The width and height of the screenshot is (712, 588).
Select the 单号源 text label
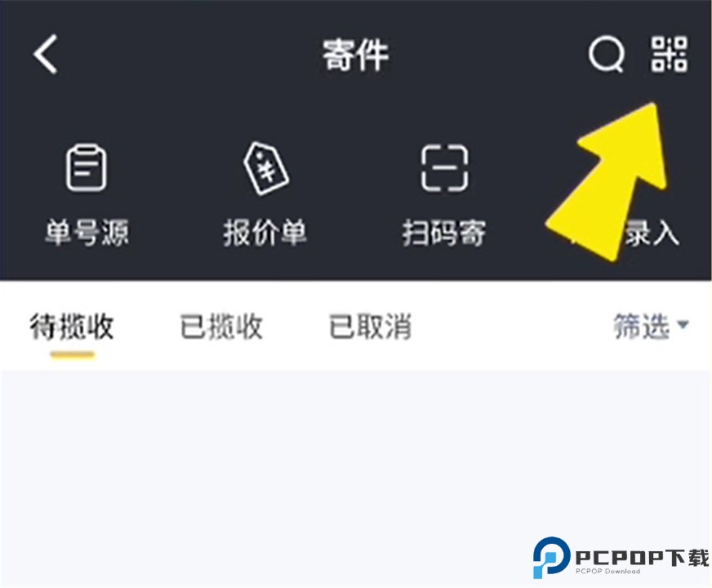coord(87,233)
